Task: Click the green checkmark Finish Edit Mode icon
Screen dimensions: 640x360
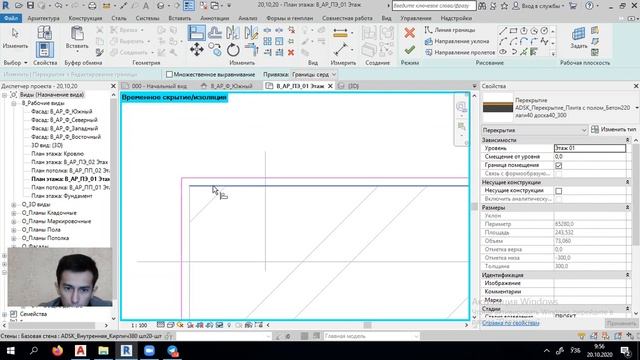Action: coord(409,50)
